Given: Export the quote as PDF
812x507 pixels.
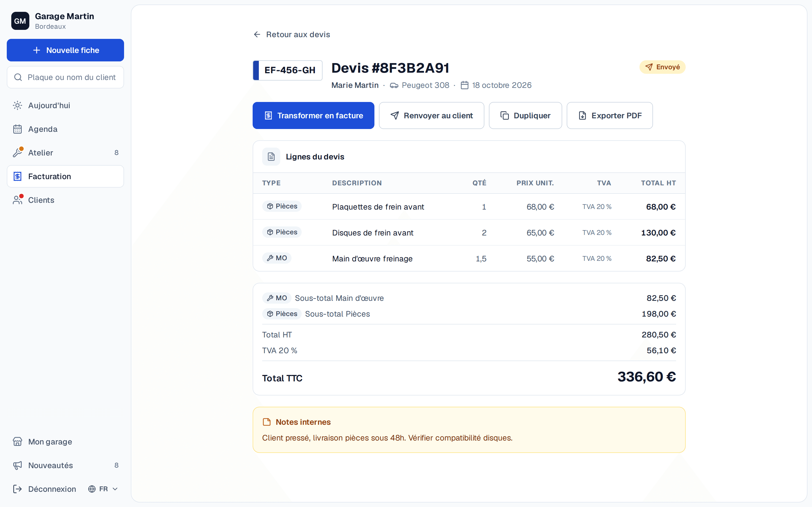Looking at the screenshot, I should [610, 115].
